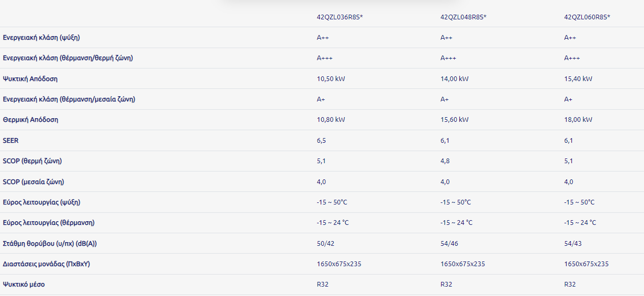The image size is (644, 296).
Task: Click the 42QZL036R8S* model column header
Action: 340,17
